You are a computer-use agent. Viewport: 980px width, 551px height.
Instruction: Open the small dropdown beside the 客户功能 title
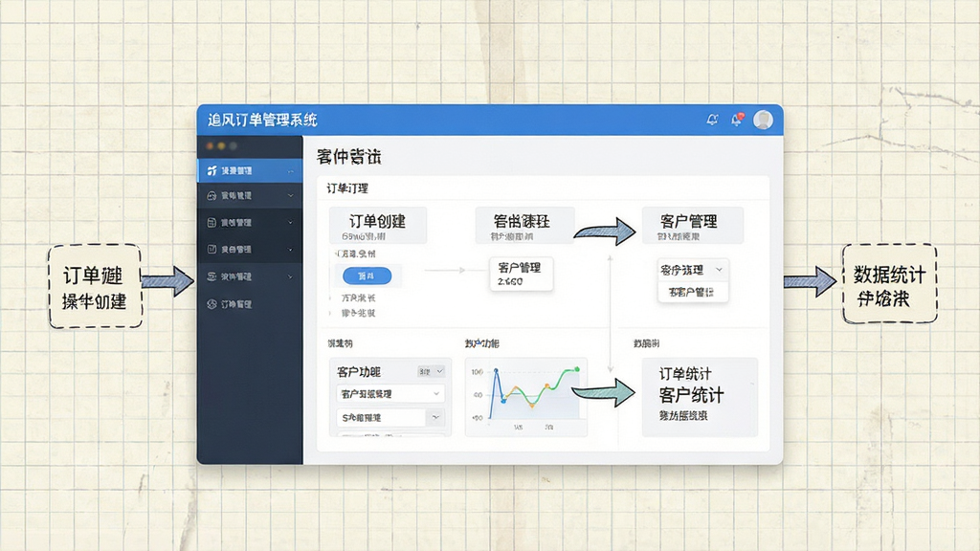[x=432, y=372]
